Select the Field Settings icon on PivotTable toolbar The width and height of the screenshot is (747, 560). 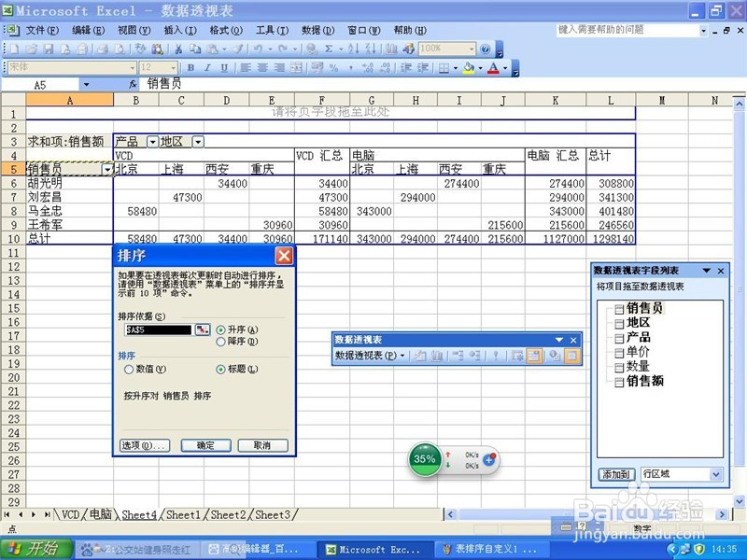click(533, 355)
